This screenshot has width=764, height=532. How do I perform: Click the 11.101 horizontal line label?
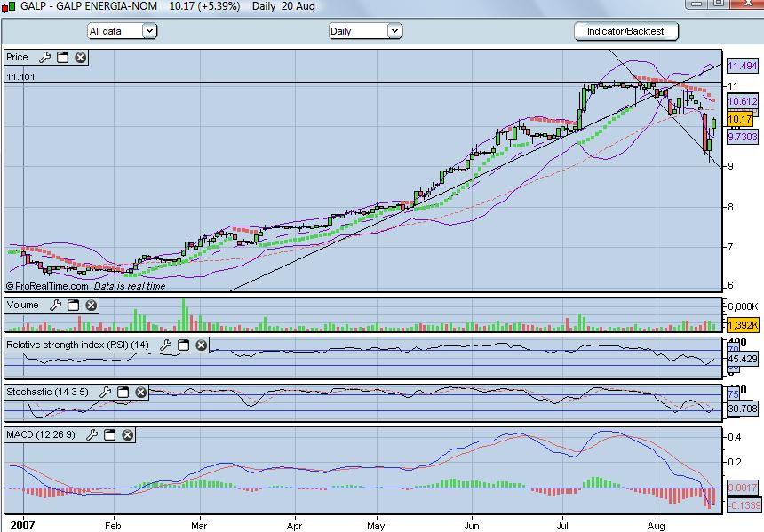click(x=20, y=77)
